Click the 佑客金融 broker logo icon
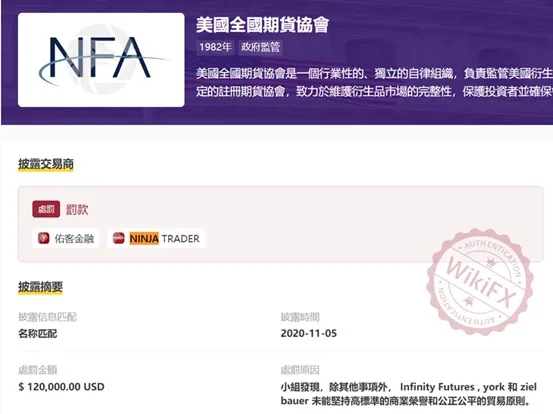 tap(44, 238)
